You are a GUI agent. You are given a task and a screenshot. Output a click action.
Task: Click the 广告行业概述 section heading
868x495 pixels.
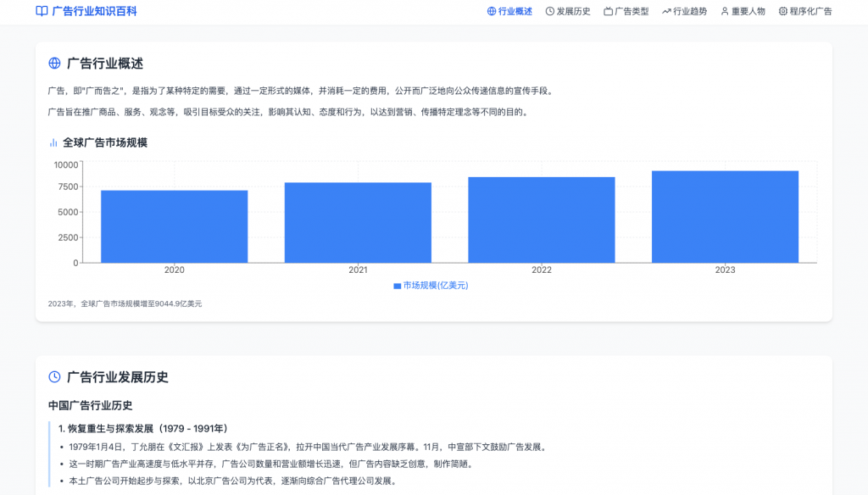click(105, 64)
